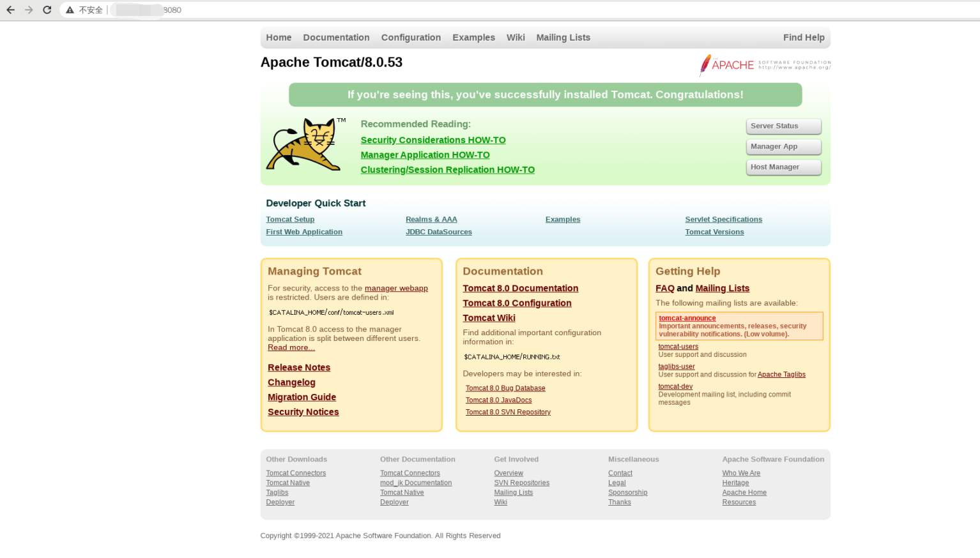Open Tomcat 8.0 JavaDocs link
Viewport: 980px width, 558px height.
498,400
